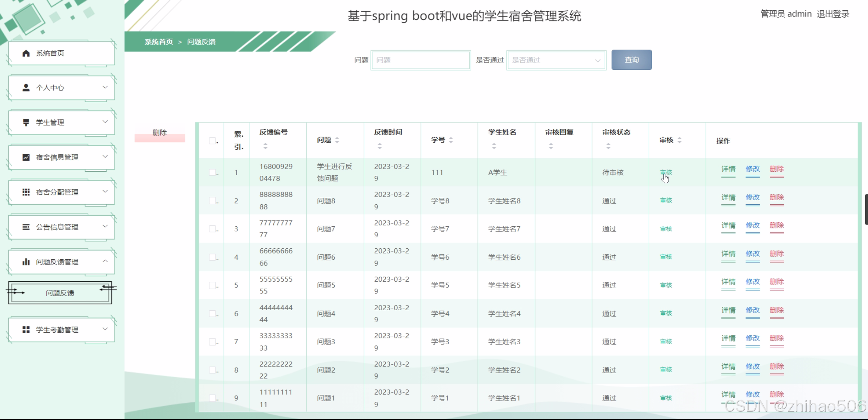Screen dimensions: 868x420
Task: Select the bar-chart icon for 问题反馈管理
Action: click(x=27, y=261)
